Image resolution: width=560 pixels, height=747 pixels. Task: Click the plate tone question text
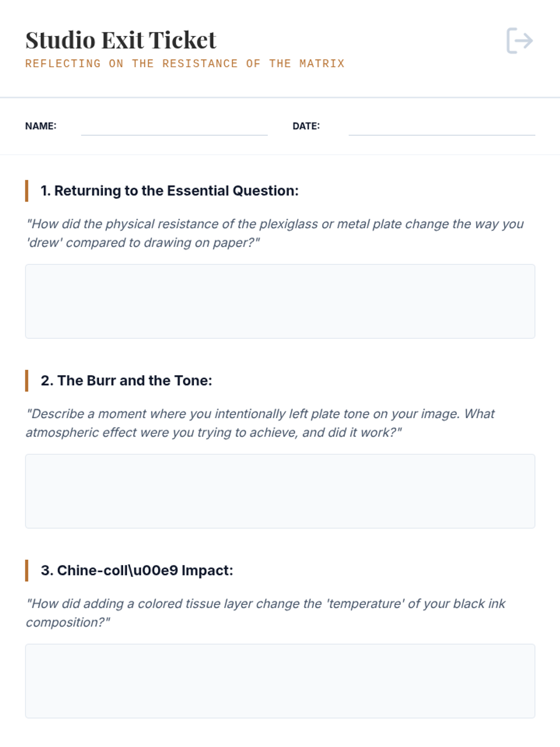coord(260,423)
